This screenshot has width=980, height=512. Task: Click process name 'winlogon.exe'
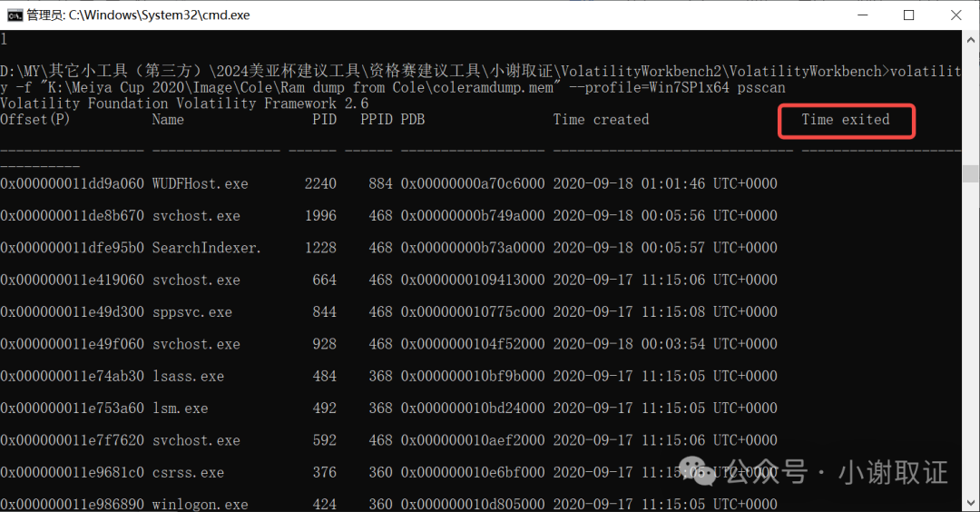click(200, 504)
